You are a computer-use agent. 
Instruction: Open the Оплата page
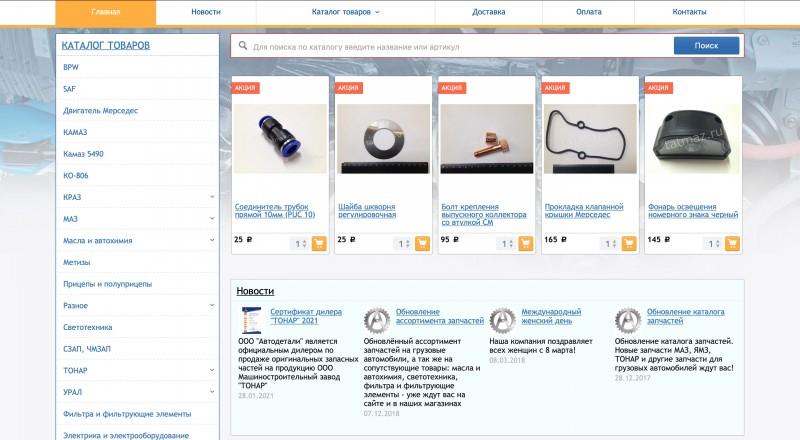[588, 12]
